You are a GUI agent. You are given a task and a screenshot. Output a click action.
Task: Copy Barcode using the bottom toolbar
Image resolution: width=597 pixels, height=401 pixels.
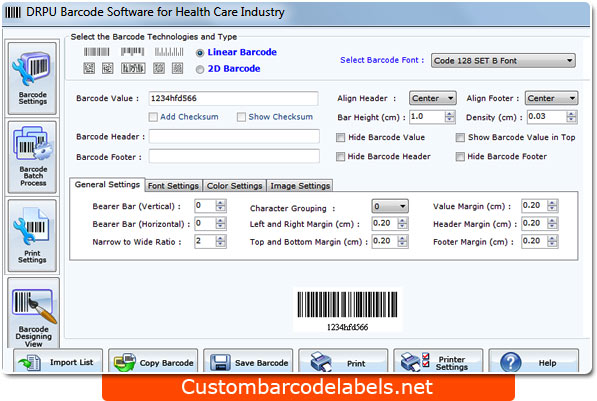click(153, 361)
